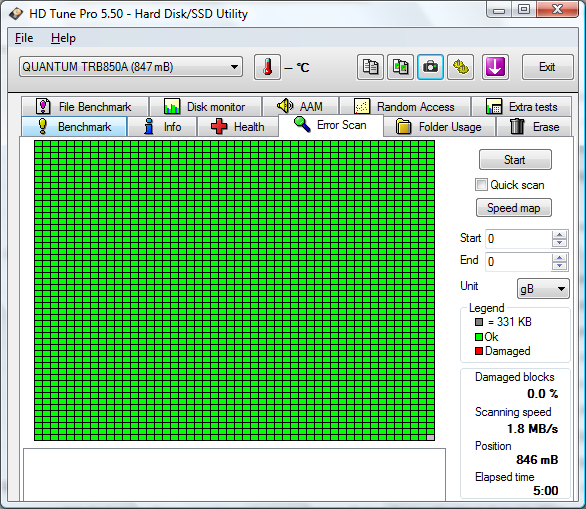Click the 846 mB position value
586x509 pixels.
[537, 460]
